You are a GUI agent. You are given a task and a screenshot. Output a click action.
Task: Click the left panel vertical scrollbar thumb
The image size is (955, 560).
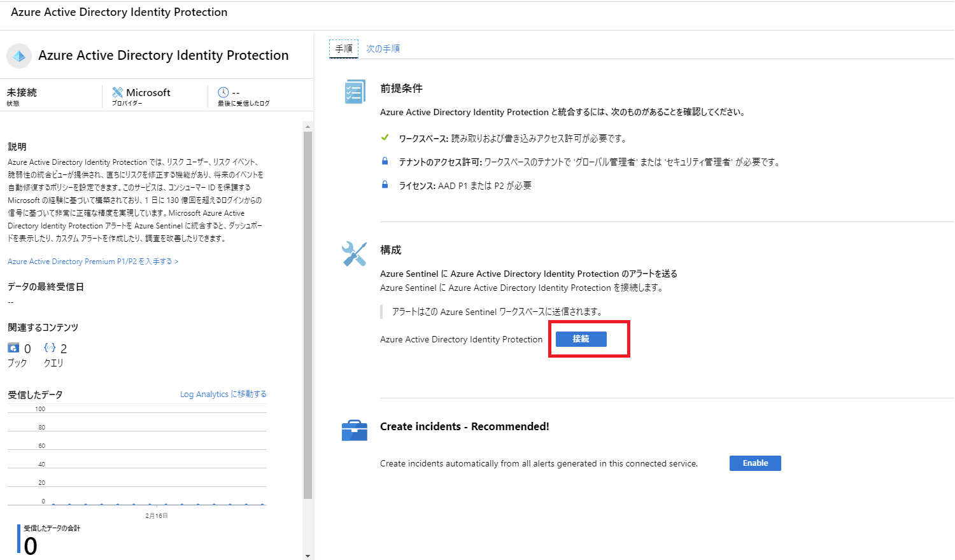308,315
